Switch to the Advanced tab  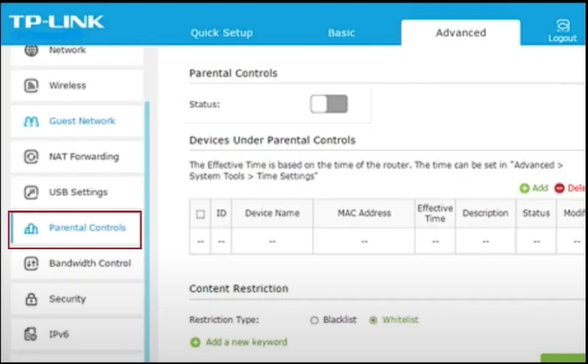click(461, 33)
